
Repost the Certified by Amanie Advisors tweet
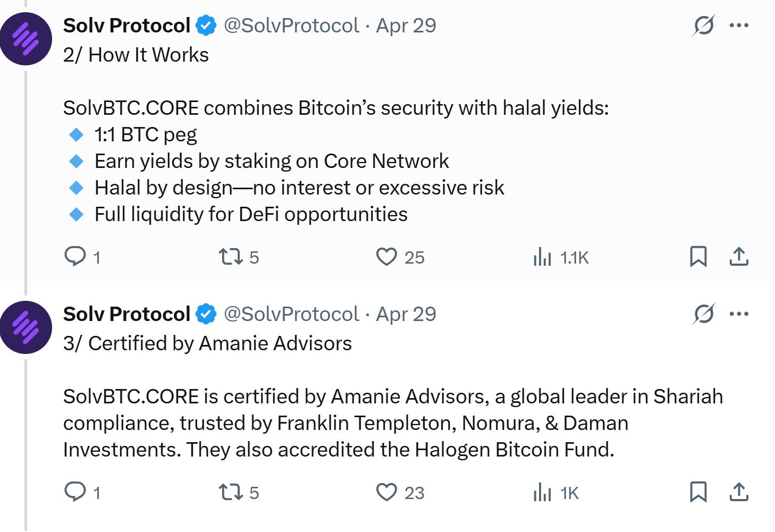point(231,493)
